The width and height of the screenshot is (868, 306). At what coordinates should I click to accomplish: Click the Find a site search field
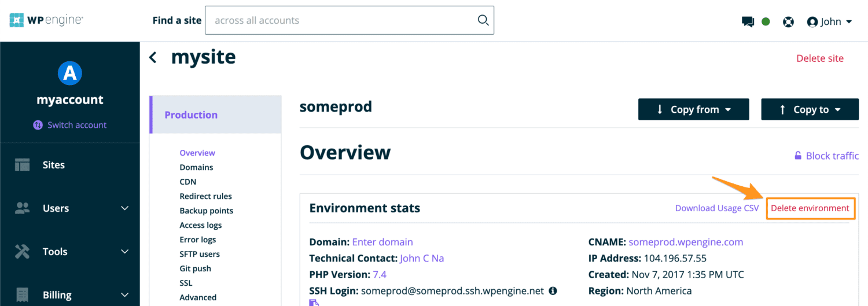341,20
